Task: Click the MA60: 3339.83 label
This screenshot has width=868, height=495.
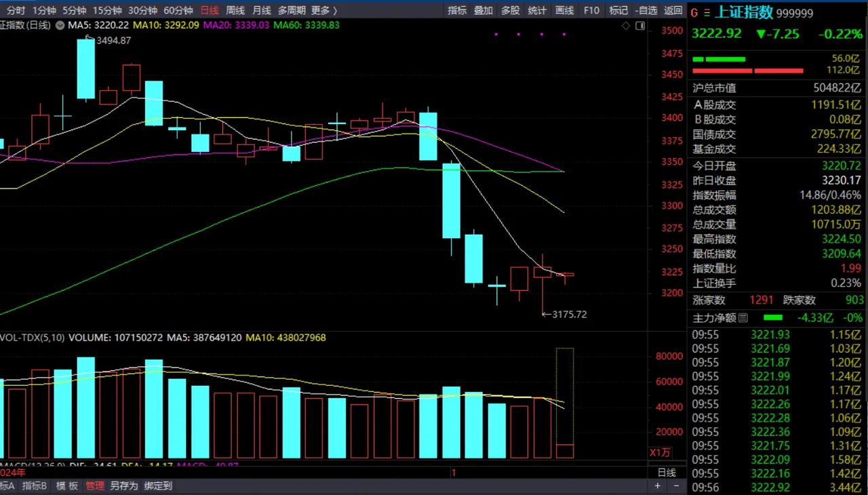Action: (307, 25)
